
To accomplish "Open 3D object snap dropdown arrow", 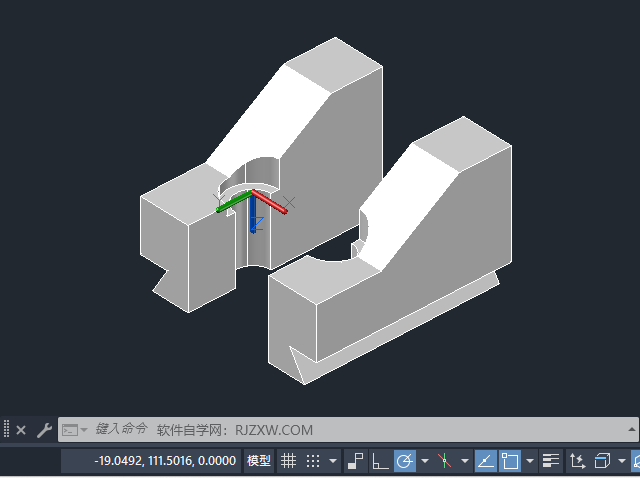I will point(622,461).
